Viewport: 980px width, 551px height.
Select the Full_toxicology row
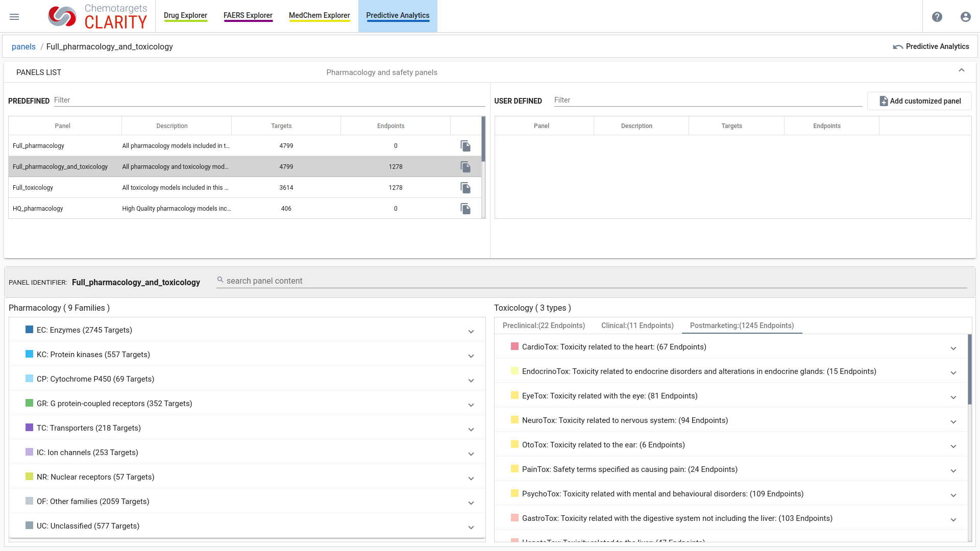pyautogui.click(x=245, y=188)
